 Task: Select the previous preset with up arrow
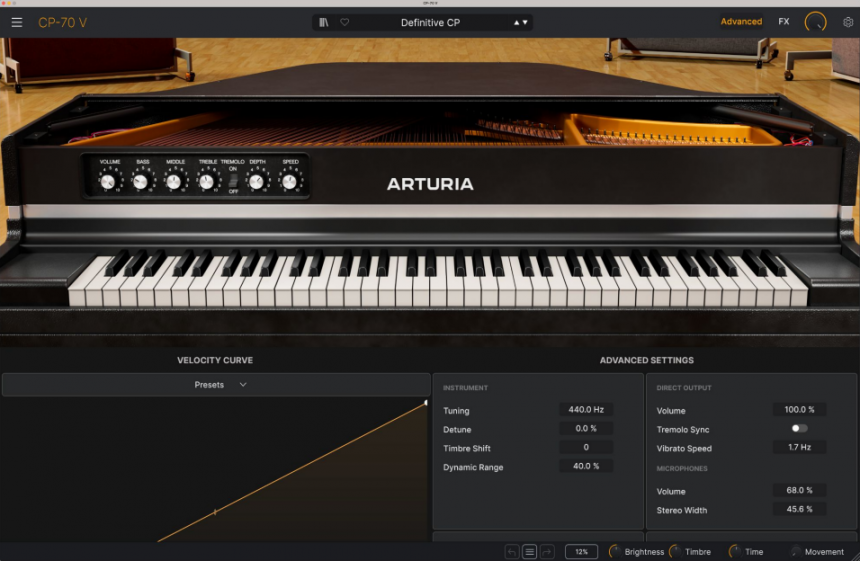(x=516, y=22)
